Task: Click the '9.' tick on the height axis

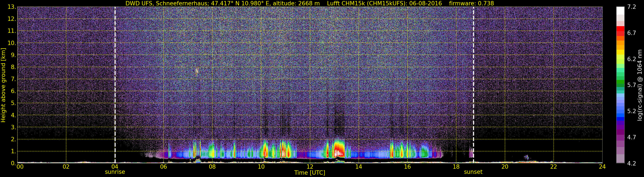Action: pos(13,55)
